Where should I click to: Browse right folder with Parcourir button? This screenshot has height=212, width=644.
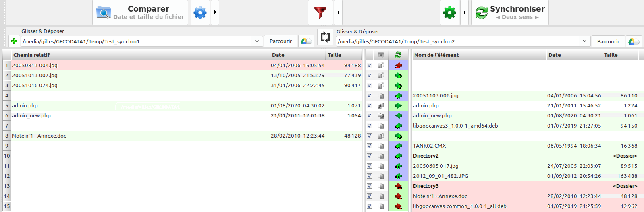click(x=608, y=41)
